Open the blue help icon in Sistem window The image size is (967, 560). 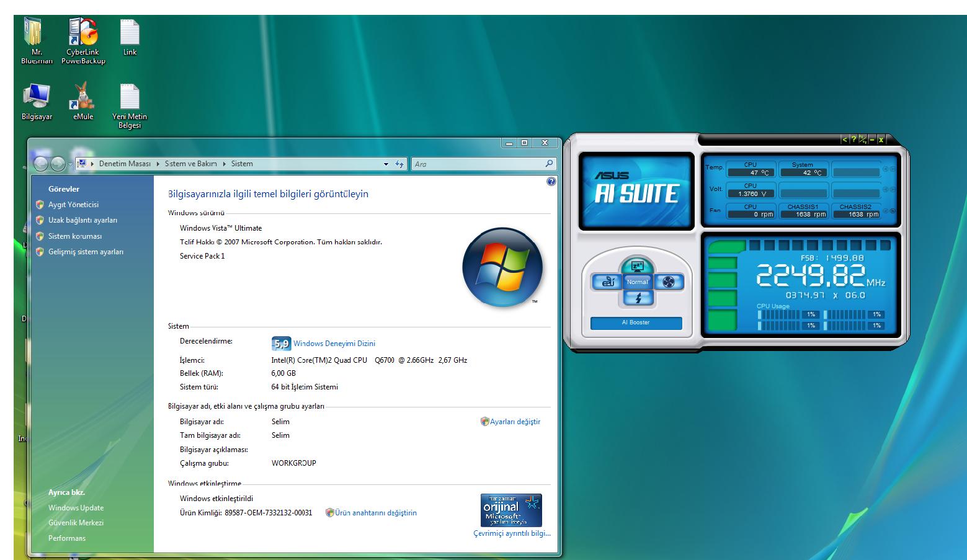pyautogui.click(x=551, y=181)
